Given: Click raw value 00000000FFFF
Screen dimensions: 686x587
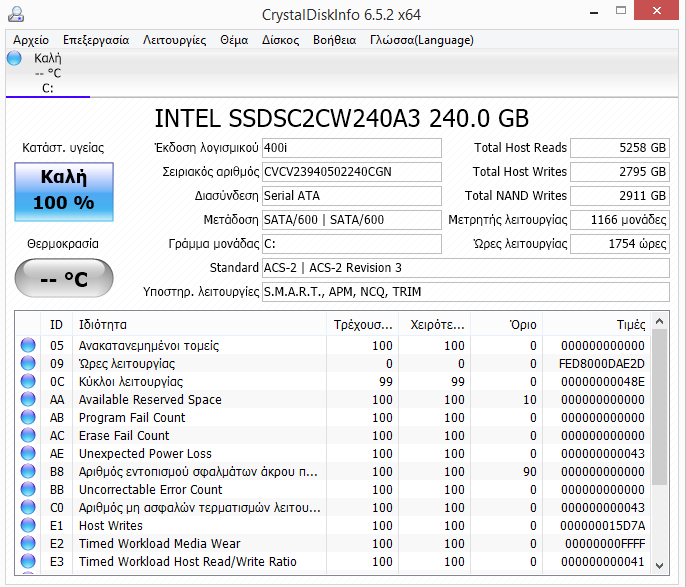Looking at the screenshot, I should [605, 543].
